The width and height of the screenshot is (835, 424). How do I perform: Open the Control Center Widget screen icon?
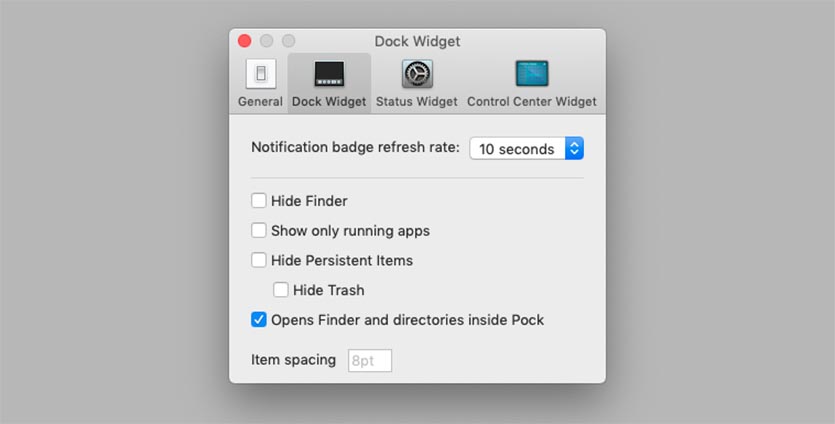click(x=531, y=74)
